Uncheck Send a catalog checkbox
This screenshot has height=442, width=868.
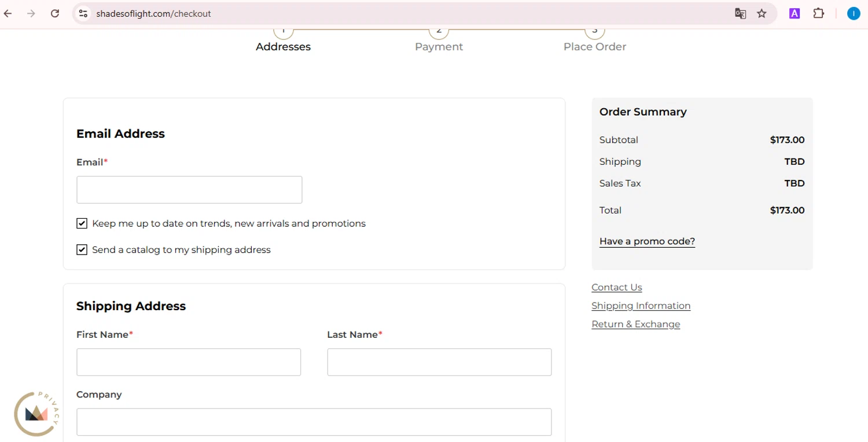point(82,250)
